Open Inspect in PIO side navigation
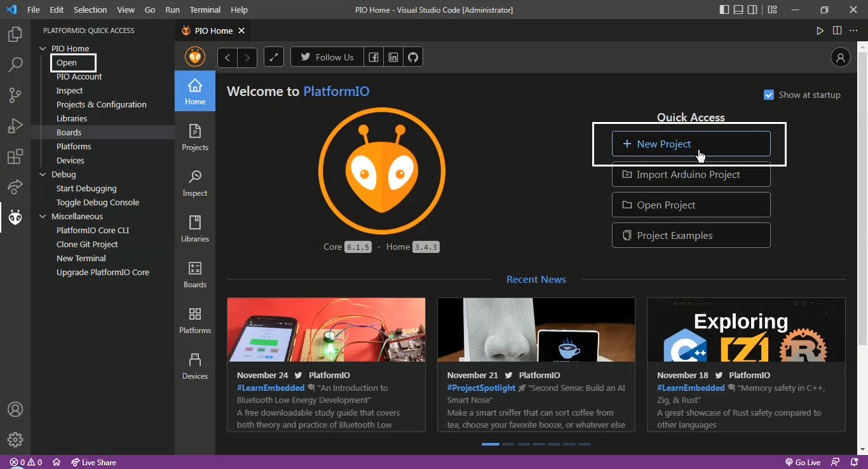 [195, 183]
